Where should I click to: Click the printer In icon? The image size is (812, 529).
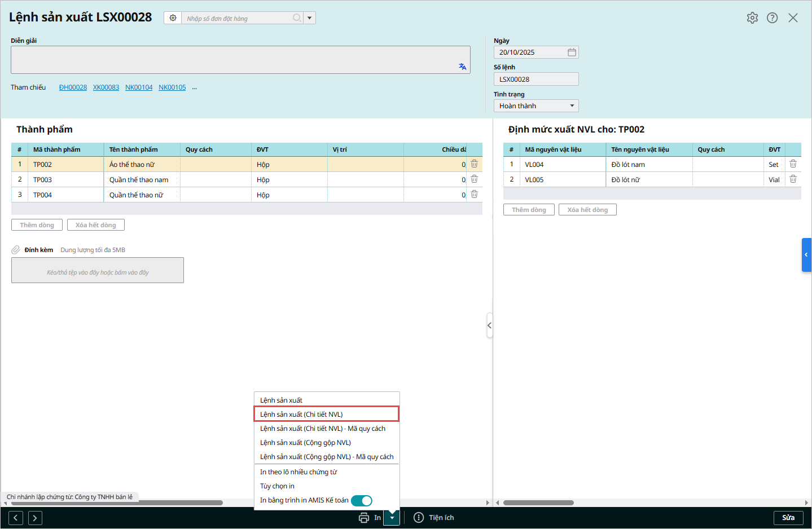[x=364, y=518]
